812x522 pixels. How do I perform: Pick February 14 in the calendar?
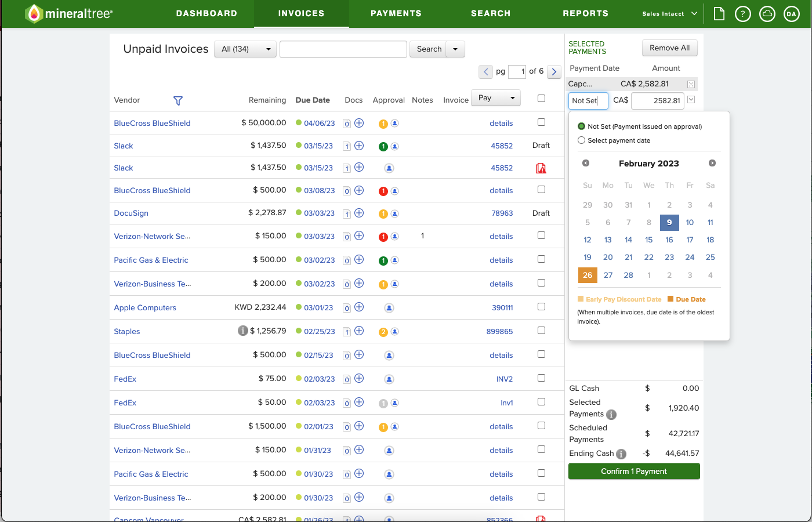[628, 240]
